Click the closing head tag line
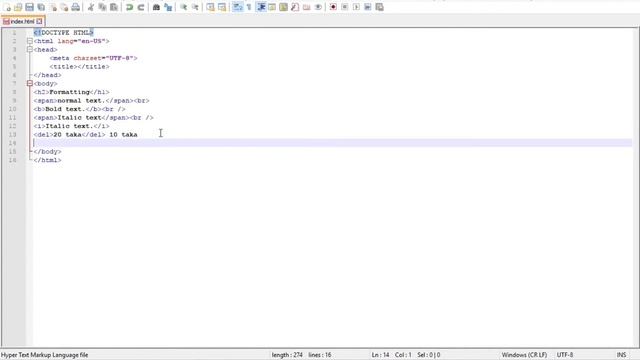640x360 pixels. click(47, 75)
